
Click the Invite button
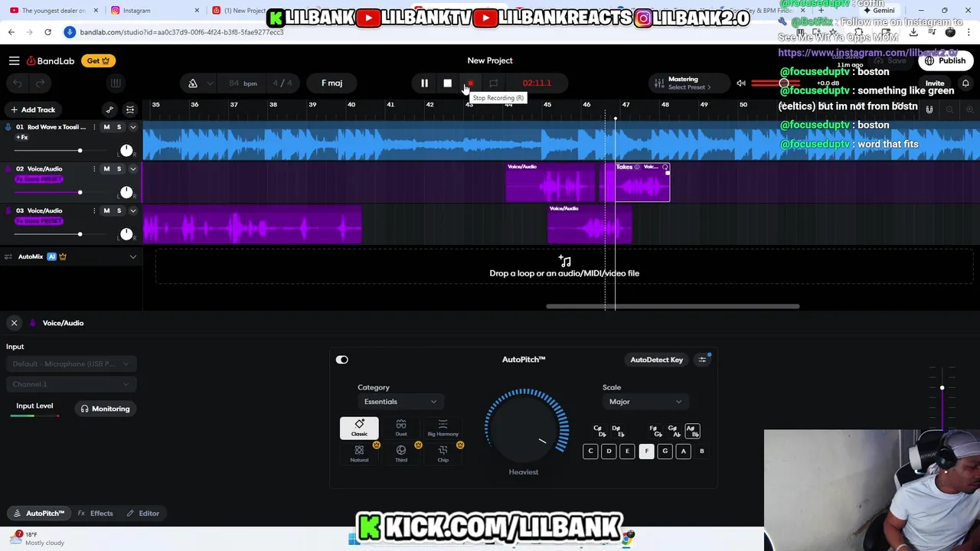935,83
